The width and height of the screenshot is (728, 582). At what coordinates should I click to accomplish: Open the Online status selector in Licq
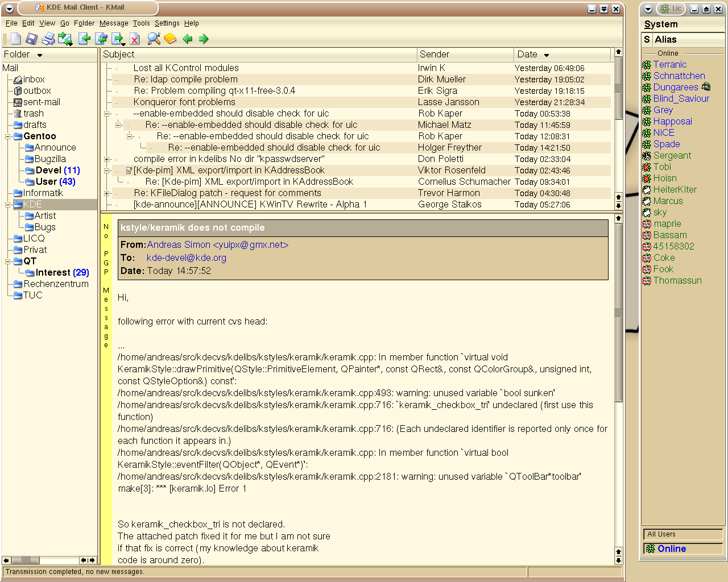[x=683, y=549]
